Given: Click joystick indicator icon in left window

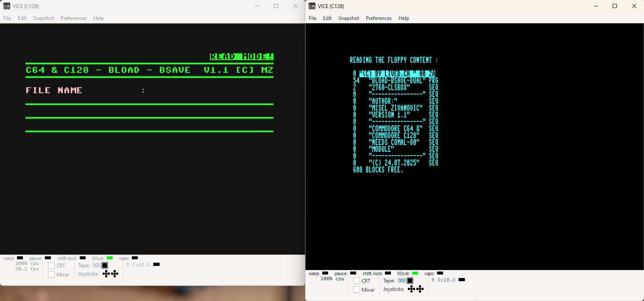Looking at the screenshot, I should pyautogui.click(x=110, y=274).
